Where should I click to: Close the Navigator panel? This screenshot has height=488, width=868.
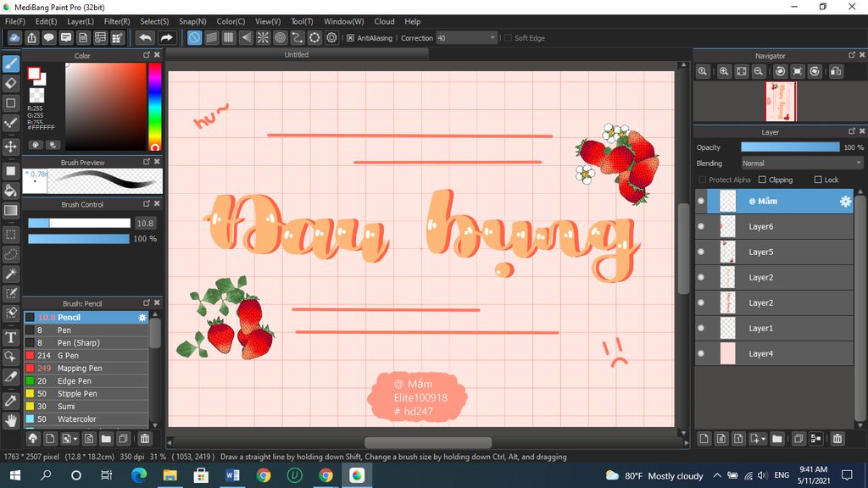coord(862,55)
